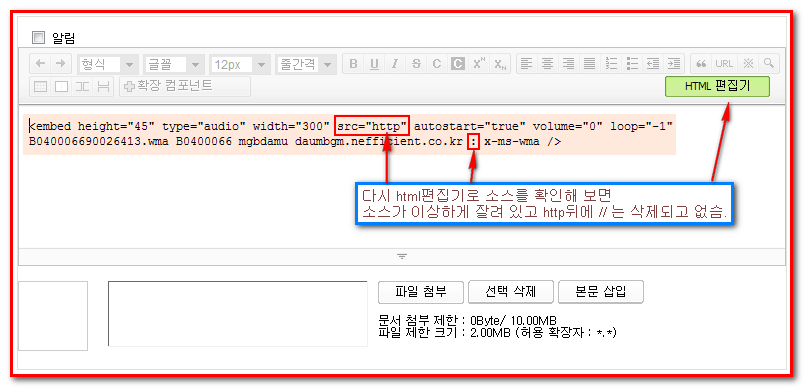
Task: Click the superscript icon
Action: pos(479,64)
